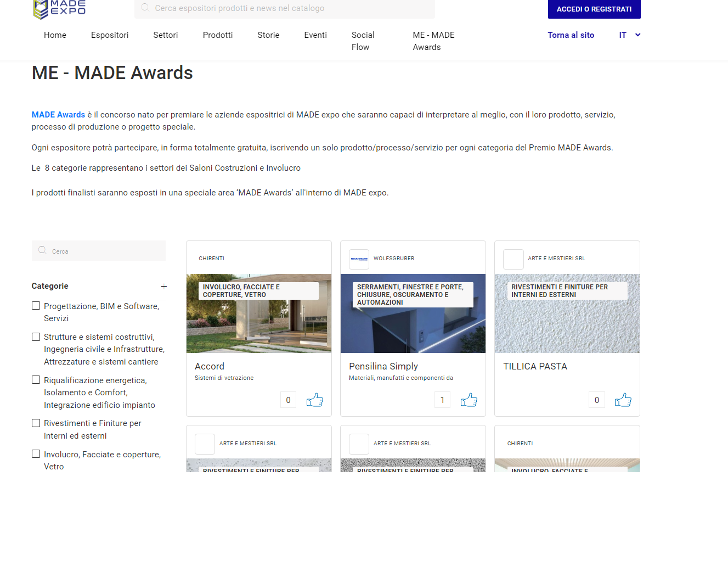Click the MADE Expo logo
728x577 pixels.
click(59, 9)
